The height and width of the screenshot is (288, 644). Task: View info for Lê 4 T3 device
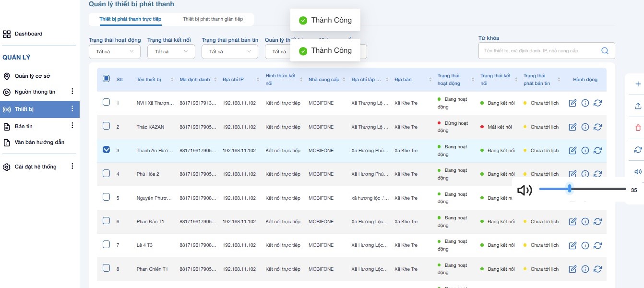585,245
